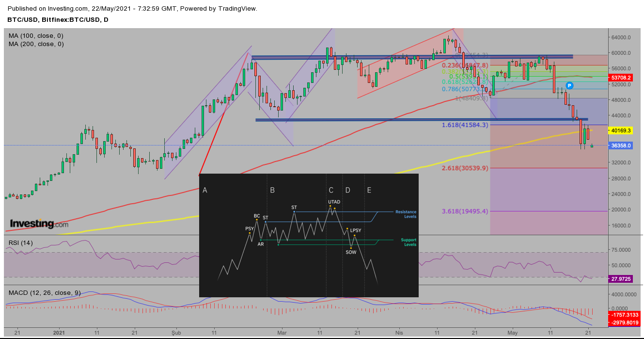The width and height of the screenshot is (644, 339).
Task: Click the Resistance Levels label
Action: click(406, 214)
